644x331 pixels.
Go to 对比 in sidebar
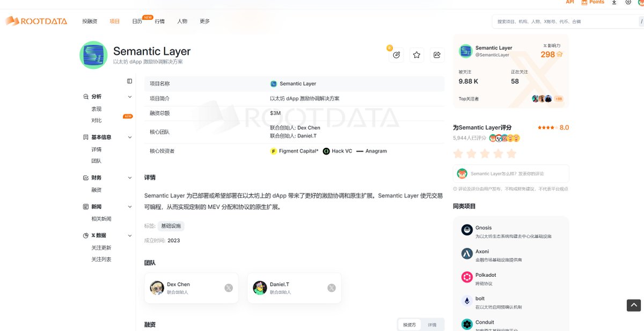click(96, 120)
